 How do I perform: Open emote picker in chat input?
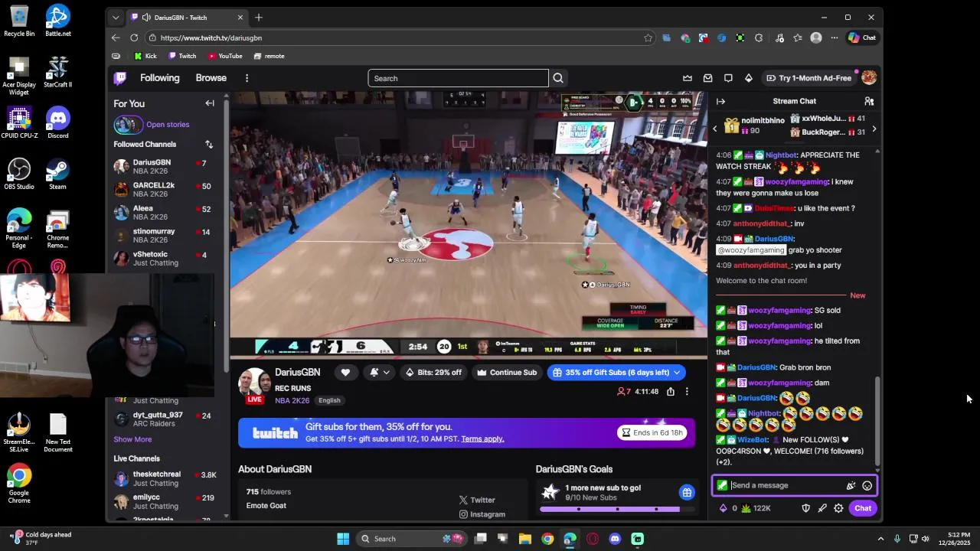(867, 485)
